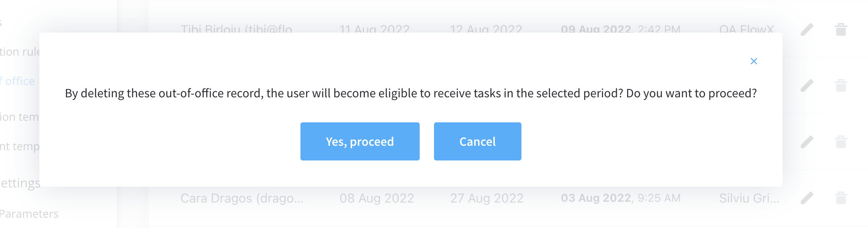Open the Out of office sidebar item
The width and height of the screenshot is (868, 228).
(x=17, y=81)
